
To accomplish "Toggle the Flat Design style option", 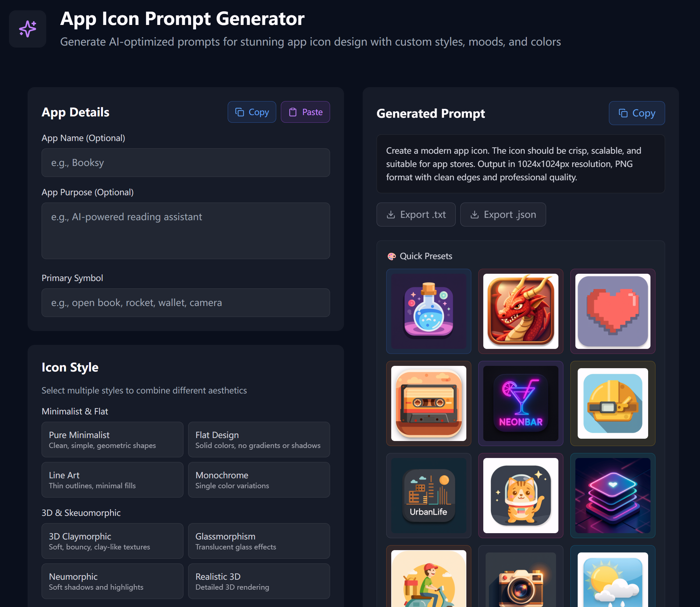I will click(259, 440).
